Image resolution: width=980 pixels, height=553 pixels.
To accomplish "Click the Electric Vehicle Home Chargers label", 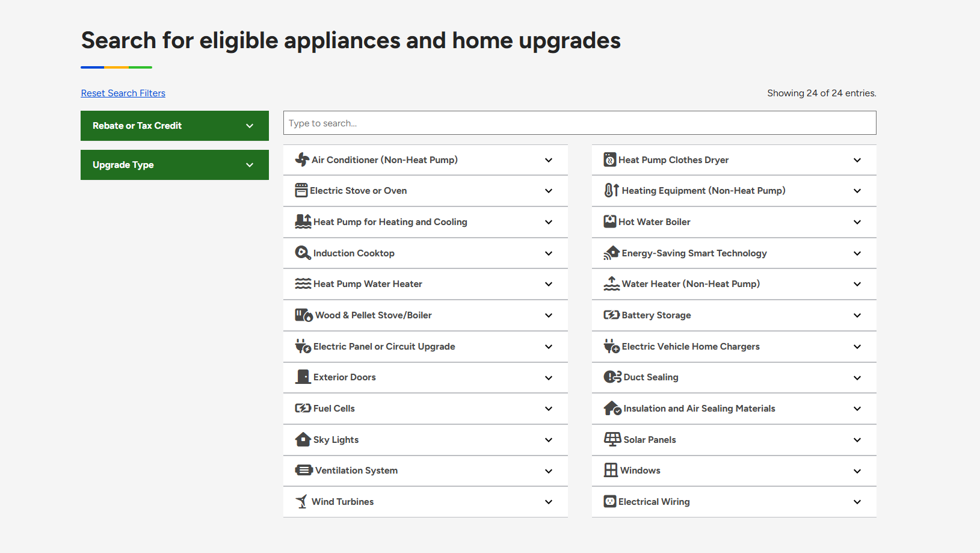I will pyautogui.click(x=691, y=347).
